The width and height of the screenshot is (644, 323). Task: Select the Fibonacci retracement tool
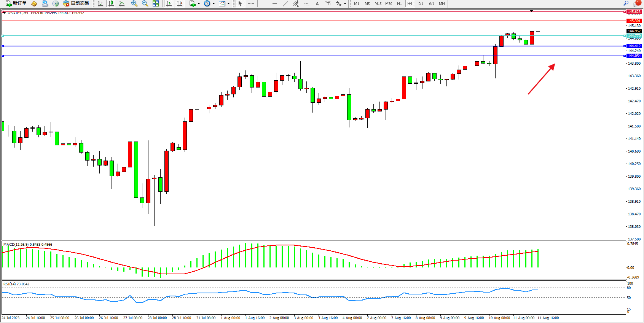point(307,3)
